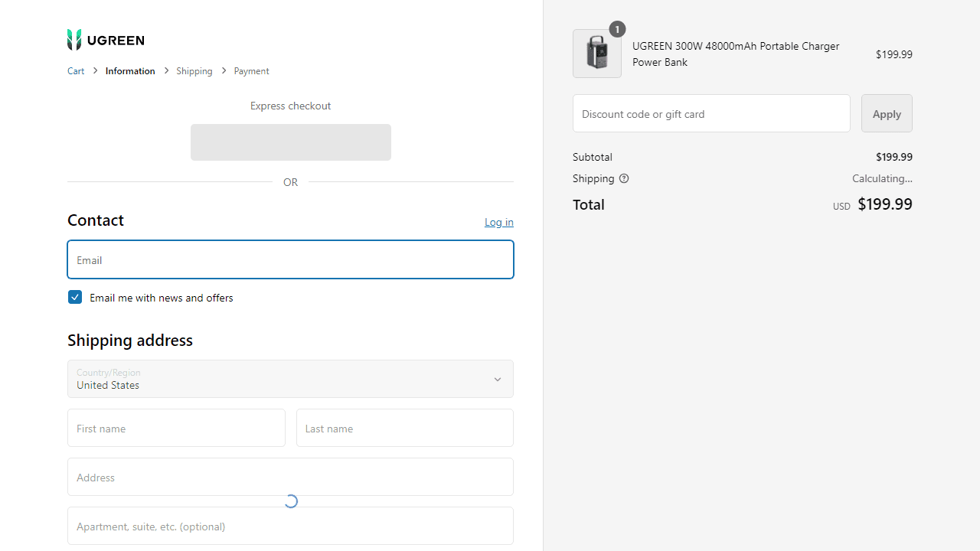The height and width of the screenshot is (551, 980).
Task: Click the Calculating... shipping status
Action: point(882,178)
